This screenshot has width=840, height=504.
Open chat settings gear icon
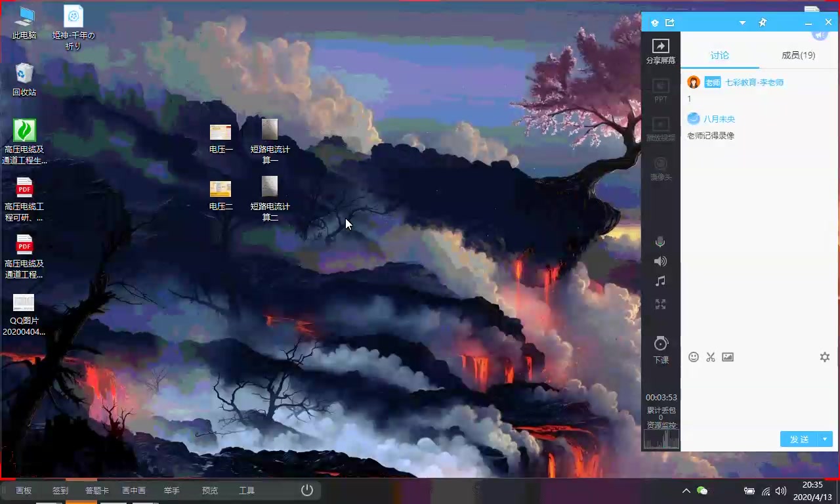(x=825, y=357)
